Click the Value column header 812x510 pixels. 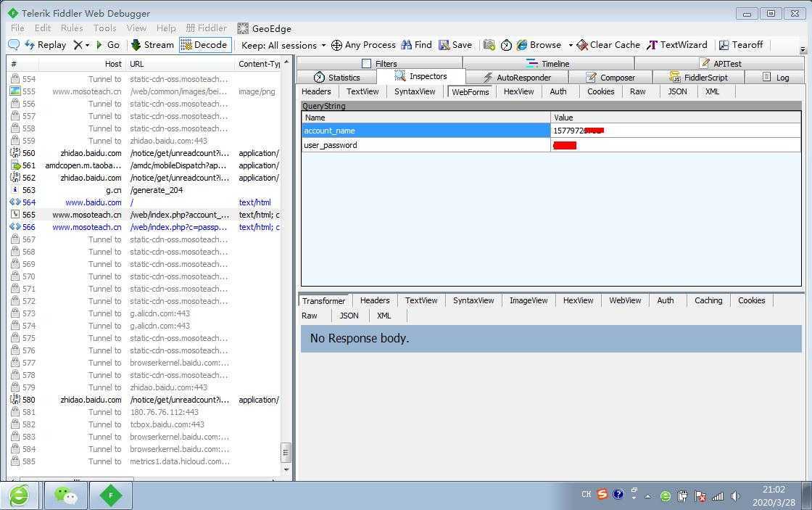click(x=676, y=118)
